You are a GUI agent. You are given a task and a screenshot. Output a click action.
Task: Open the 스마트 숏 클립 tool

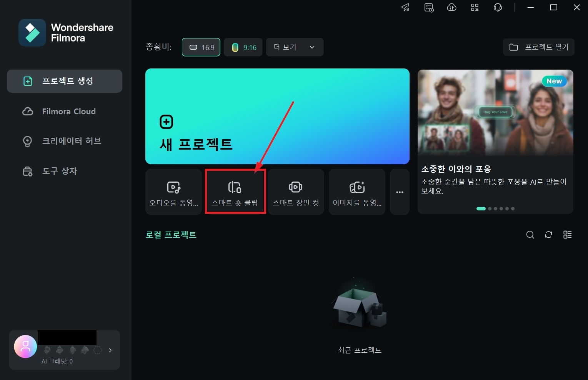point(235,192)
